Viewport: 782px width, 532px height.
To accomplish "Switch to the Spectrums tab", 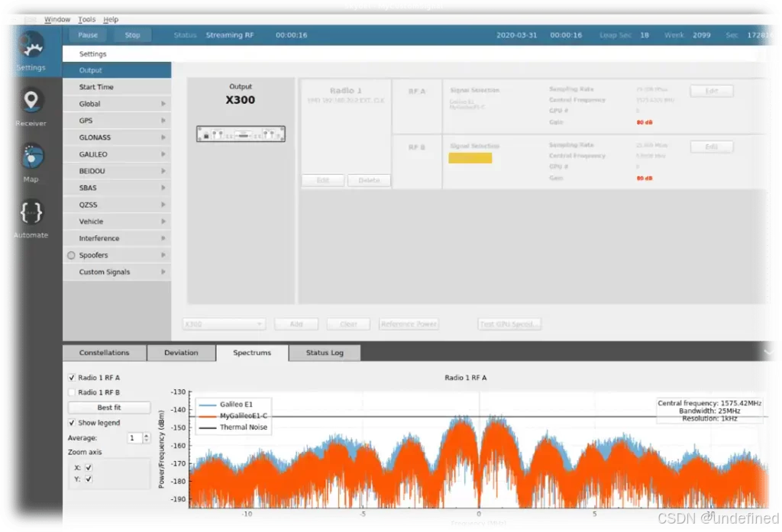I will (x=252, y=353).
